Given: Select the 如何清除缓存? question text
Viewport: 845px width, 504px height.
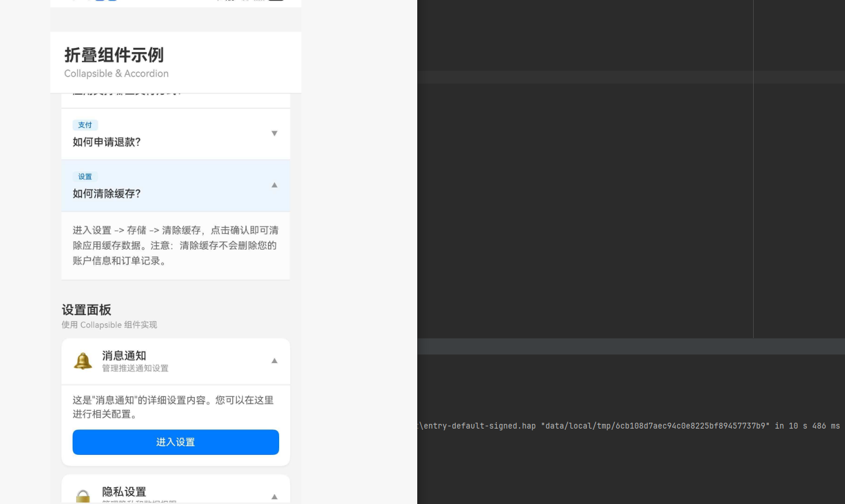Looking at the screenshot, I should (107, 194).
